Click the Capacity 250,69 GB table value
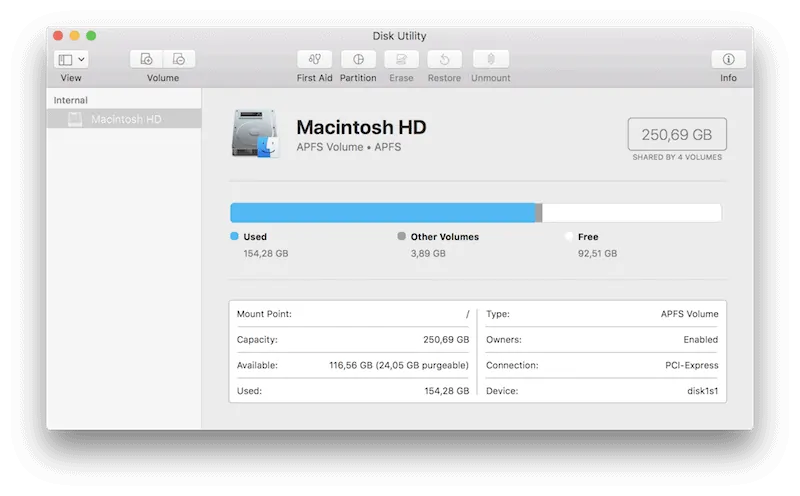800x496 pixels. tap(446, 340)
